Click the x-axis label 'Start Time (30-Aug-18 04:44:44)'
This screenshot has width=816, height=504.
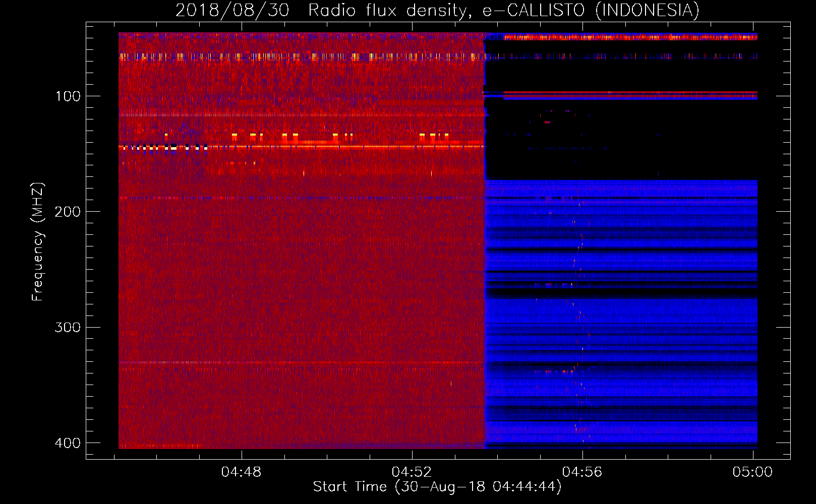(437, 487)
